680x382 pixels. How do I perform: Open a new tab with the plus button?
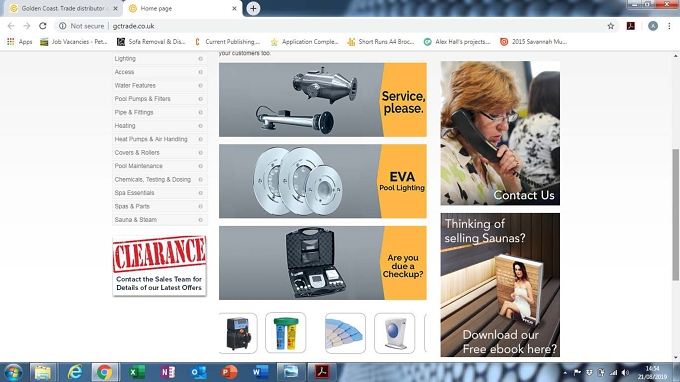tap(253, 8)
